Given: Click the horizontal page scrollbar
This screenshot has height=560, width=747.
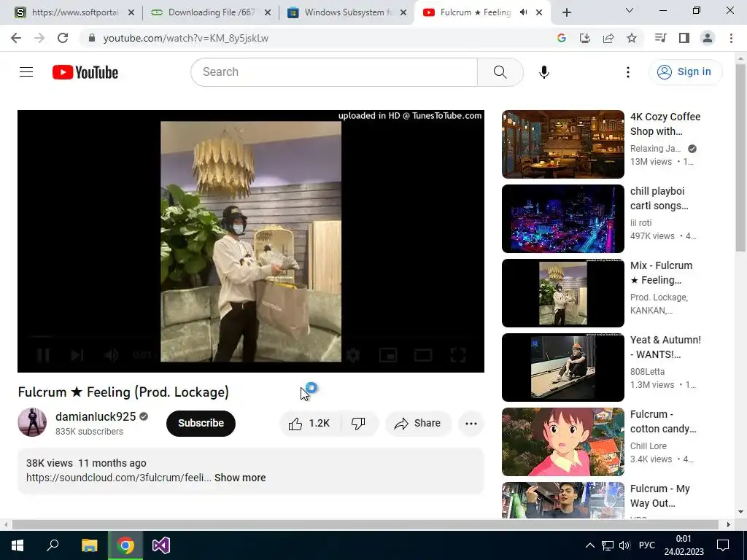Looking at the screenshot, I should click(365, 524).
